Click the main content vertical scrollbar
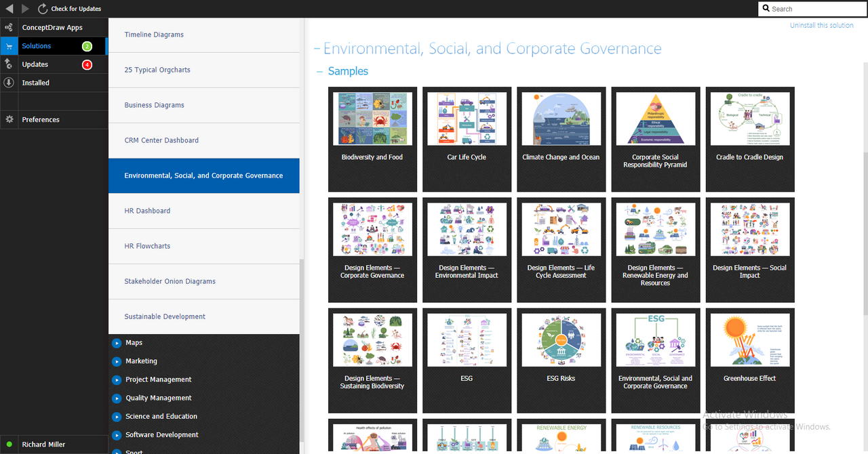Image resolution: width=868 pixels, height=454 pixels. [x=865, y=230]
